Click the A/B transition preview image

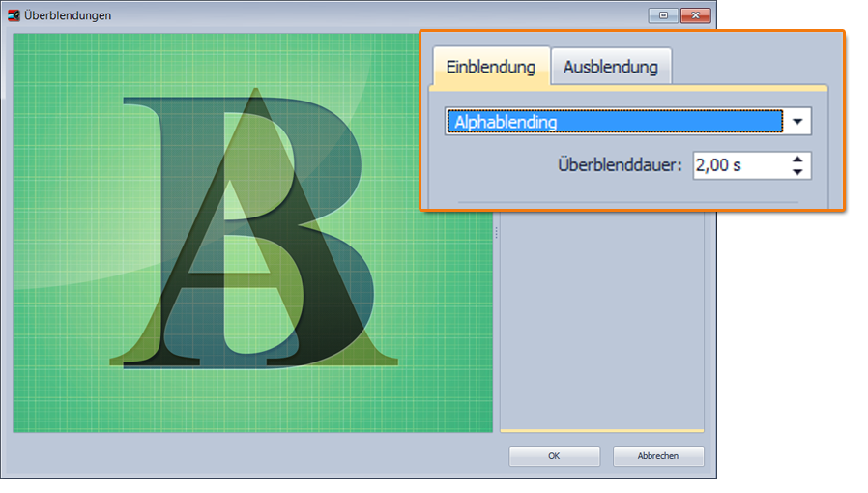tap(252, 232)
